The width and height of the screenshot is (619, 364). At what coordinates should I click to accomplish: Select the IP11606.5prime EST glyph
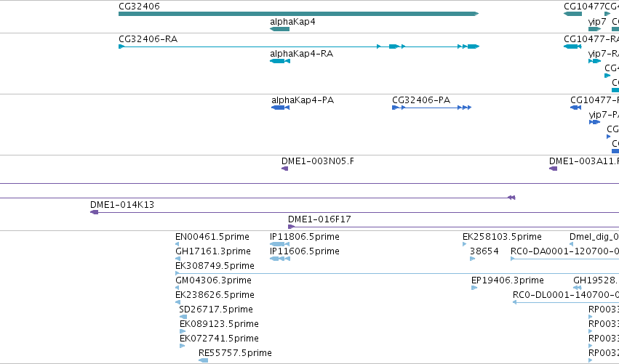click(280, 259)
